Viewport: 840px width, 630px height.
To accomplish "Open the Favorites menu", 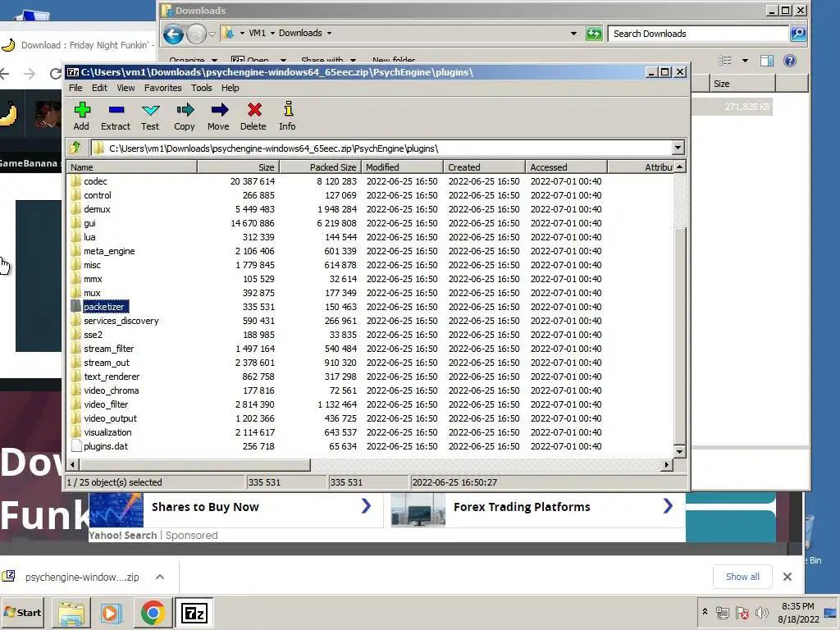I will tap(163, 88).
